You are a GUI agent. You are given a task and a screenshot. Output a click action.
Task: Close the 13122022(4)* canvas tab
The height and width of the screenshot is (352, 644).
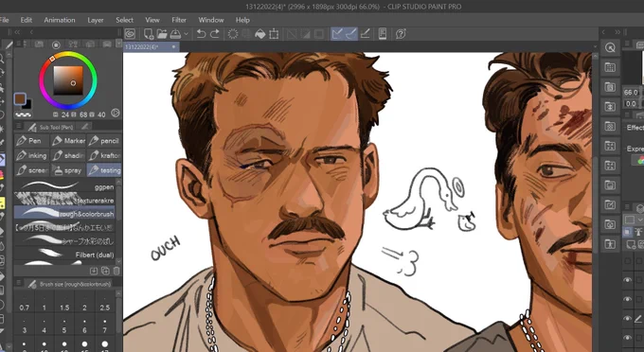click(173, 46)
